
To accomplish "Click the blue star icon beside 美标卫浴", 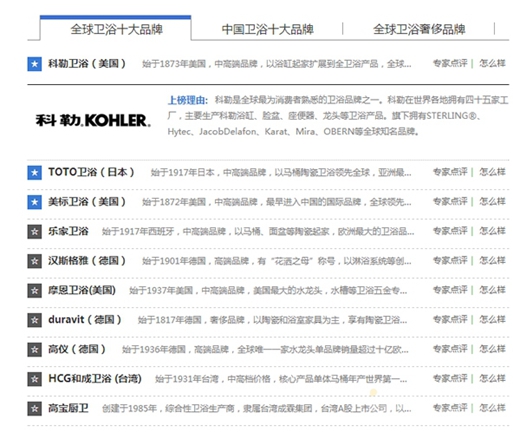I will tap(34, 202).
